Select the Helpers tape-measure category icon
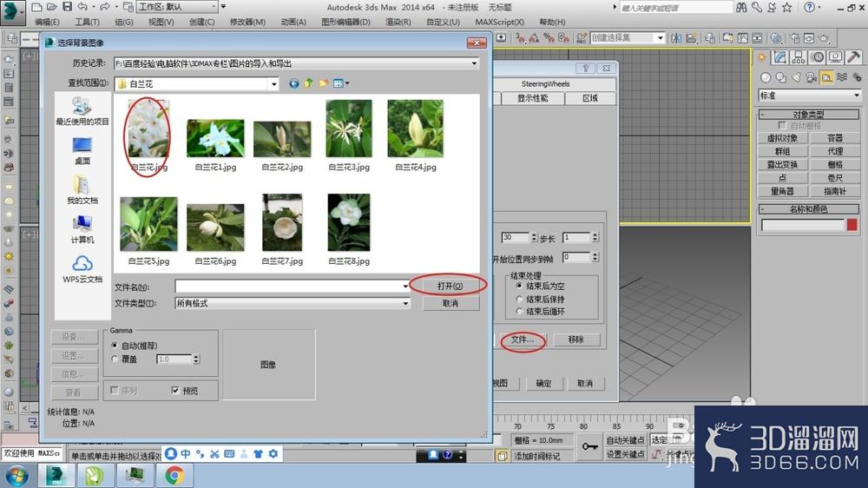This screenshot has width=868, height=488. coord(826,77)
